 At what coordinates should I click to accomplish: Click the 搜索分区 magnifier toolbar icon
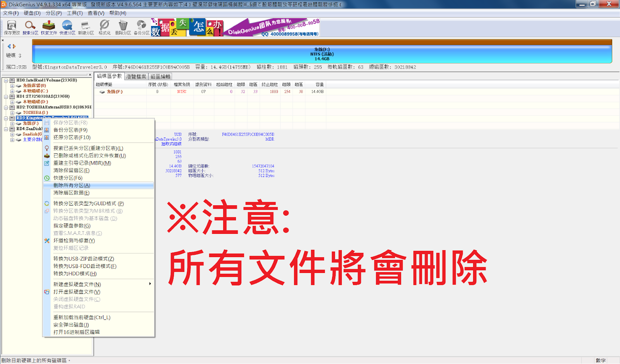[x=30, y=27]
